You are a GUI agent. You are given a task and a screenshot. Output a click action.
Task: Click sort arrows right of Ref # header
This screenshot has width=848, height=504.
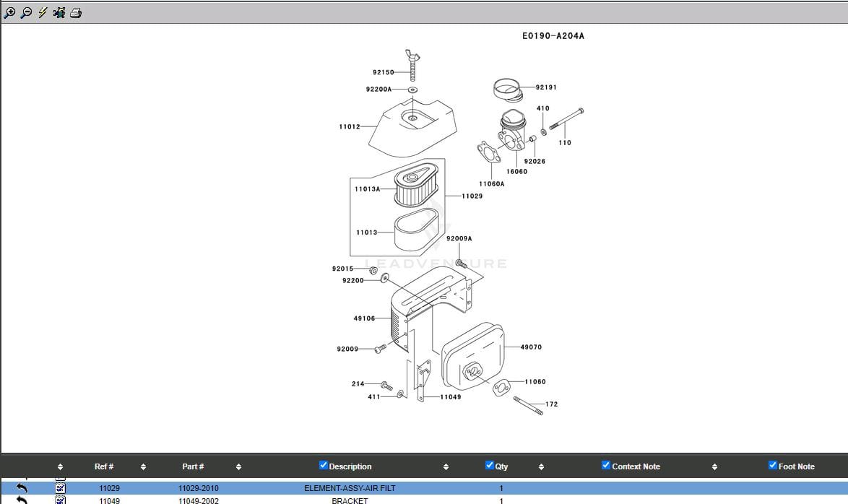(x=143, y=467)
